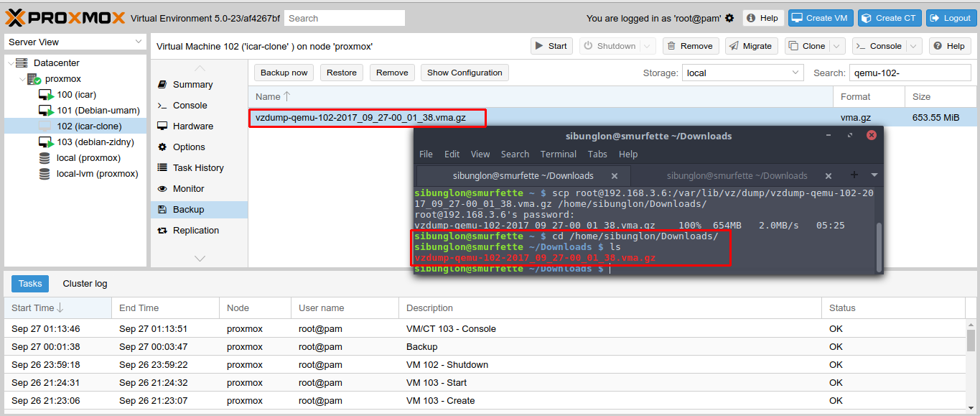
Task: Log out with the Logout button
Action: 951,18
